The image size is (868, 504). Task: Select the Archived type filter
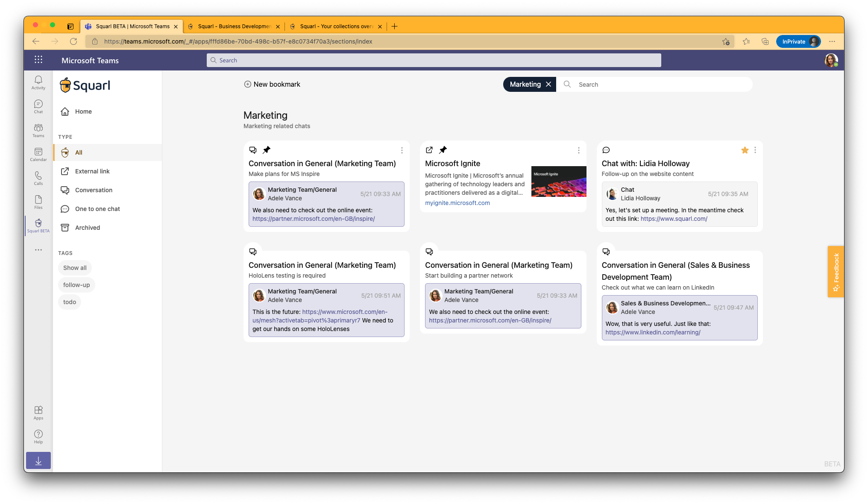click(87, 228)
